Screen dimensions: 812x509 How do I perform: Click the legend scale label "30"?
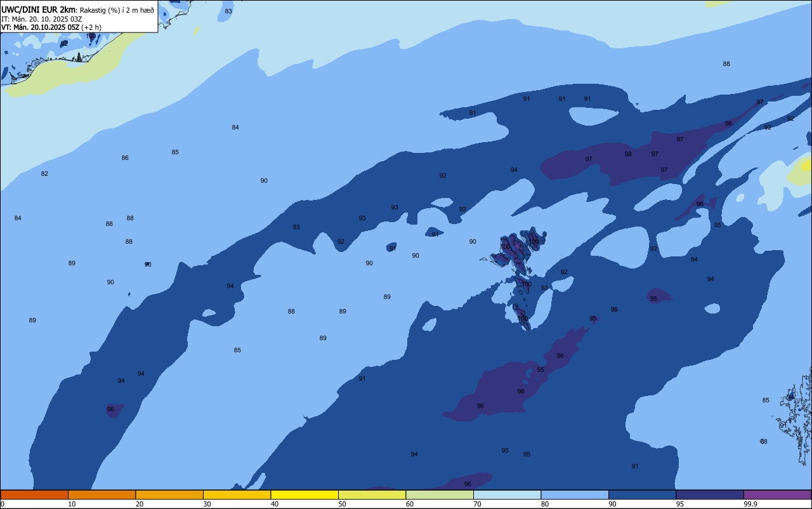207,504
